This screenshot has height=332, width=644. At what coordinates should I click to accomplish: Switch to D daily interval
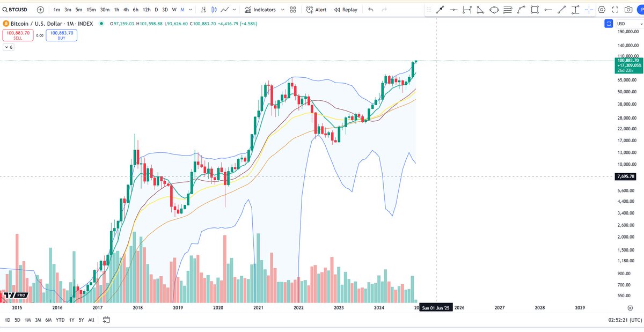pos(156,10)
